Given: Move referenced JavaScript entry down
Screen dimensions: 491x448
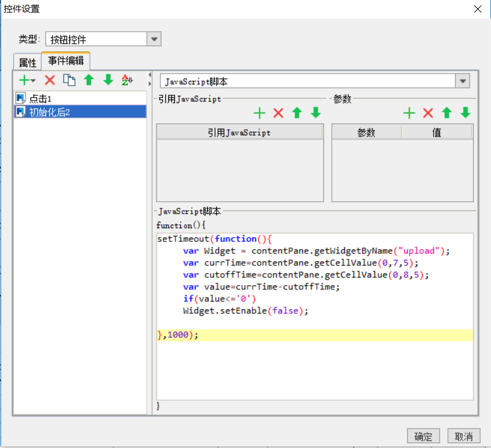Looking at the screenshot, I should (316, 113).
